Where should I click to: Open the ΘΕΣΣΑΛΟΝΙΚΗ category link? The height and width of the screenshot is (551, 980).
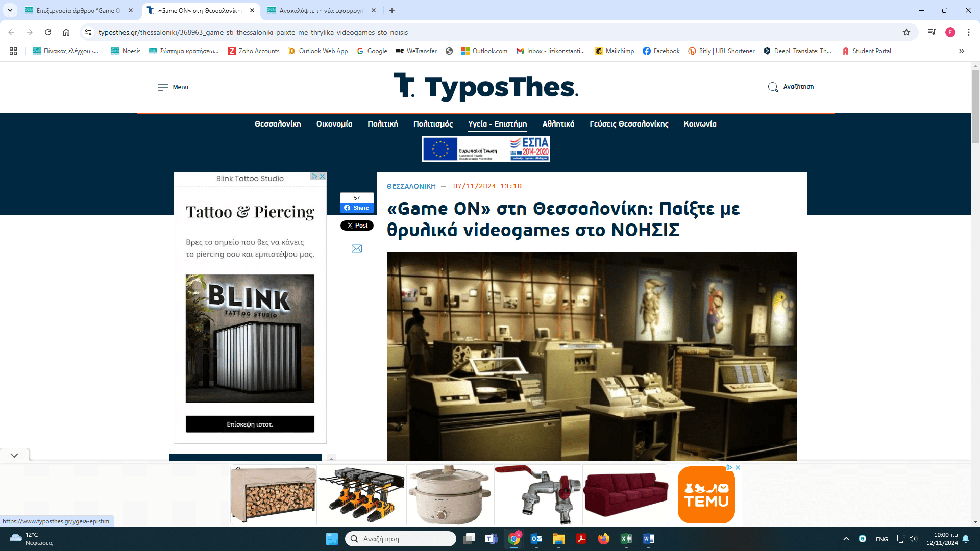pos(411,186)
